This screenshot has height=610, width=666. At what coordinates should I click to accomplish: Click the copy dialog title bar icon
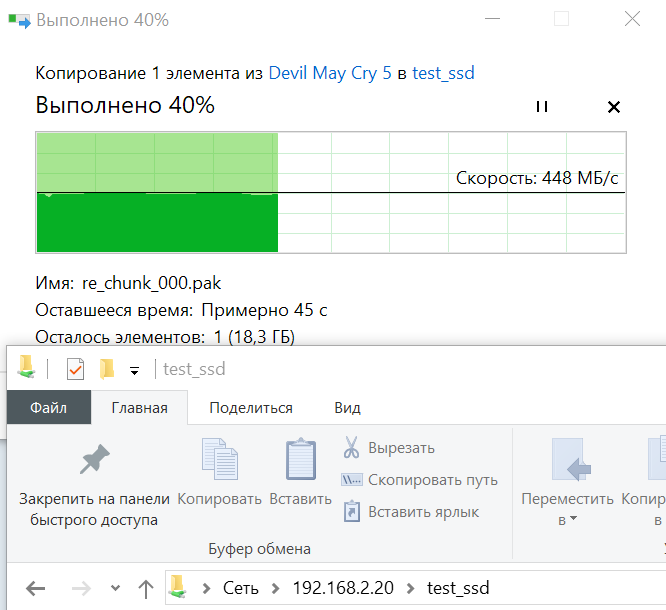(20, 20)
